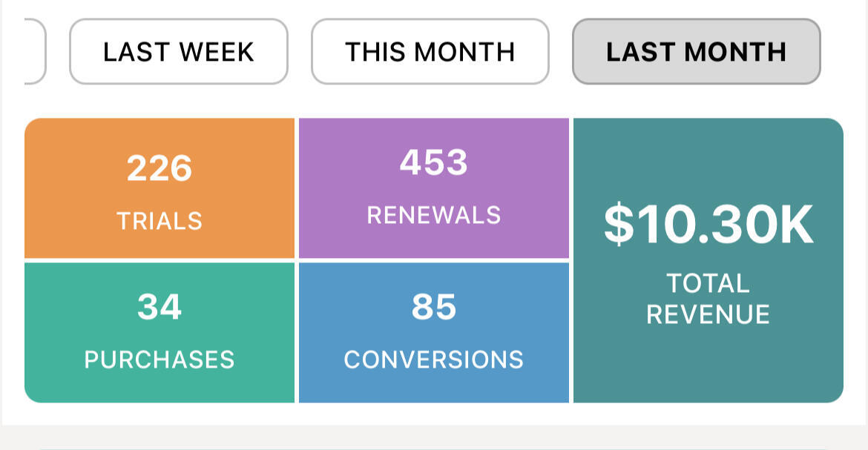Open the purple Renewals tile

point(434,188)
